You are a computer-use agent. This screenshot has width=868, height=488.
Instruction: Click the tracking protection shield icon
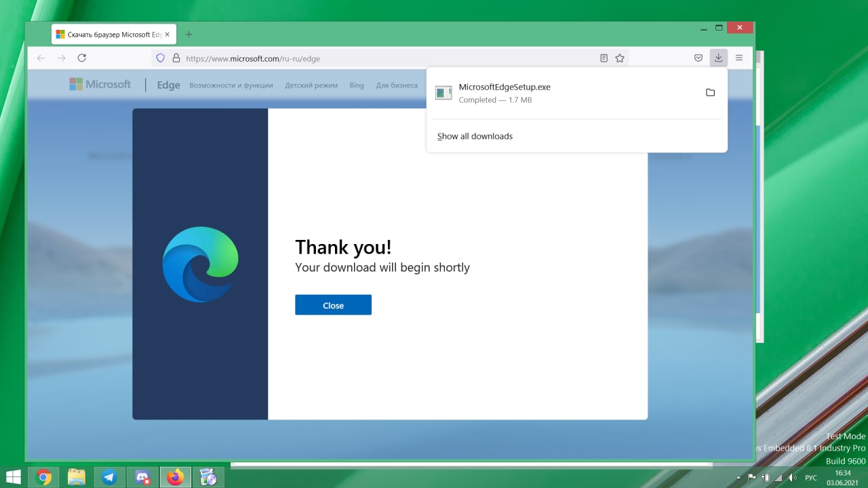coord(161,58)
